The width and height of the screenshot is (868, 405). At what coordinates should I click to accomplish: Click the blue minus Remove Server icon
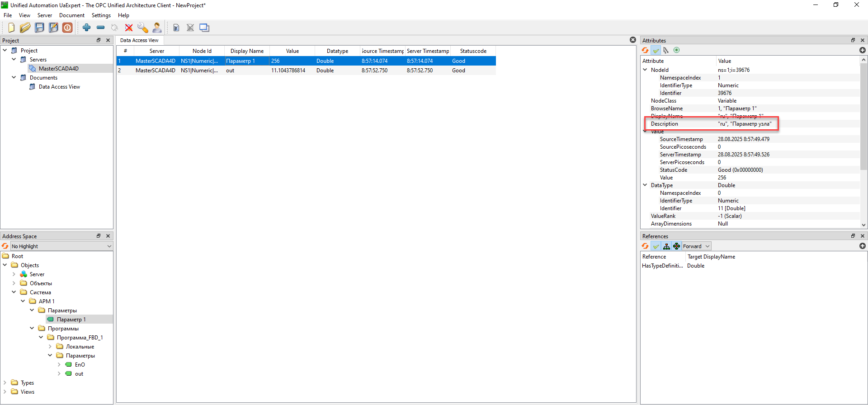(100, 28)
